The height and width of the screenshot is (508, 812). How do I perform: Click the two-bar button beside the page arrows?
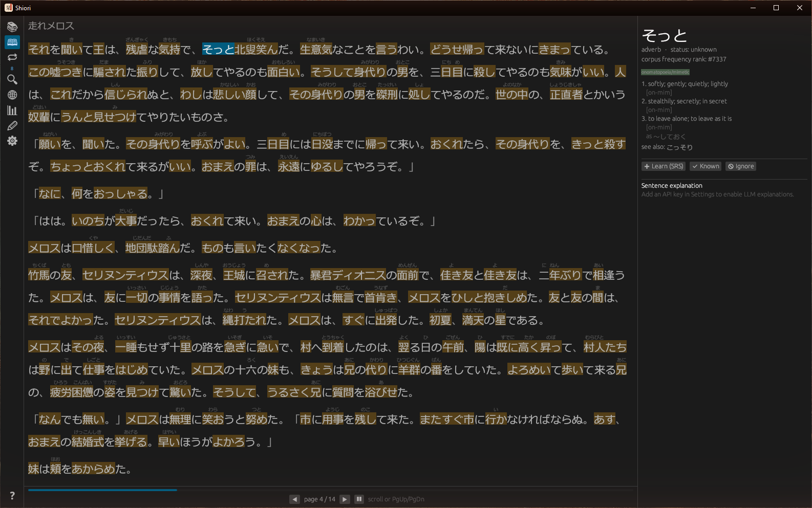[359, 499]
